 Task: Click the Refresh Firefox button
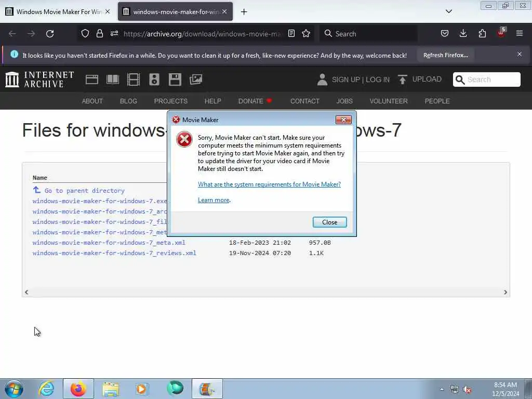click(445, 55)
